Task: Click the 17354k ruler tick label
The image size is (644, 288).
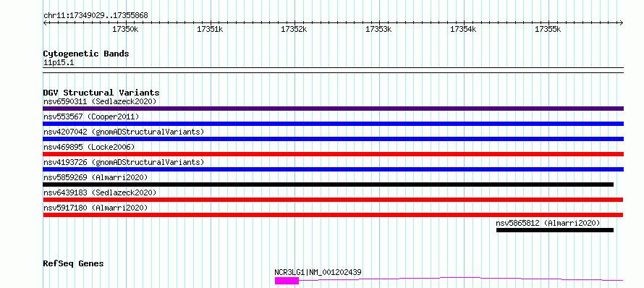Action: (x=464, y=29)
